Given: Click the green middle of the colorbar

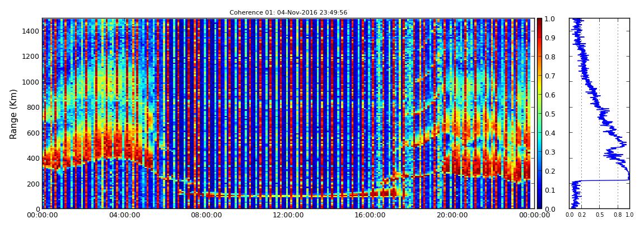Looking at the screenshot, I should (539, 114).
